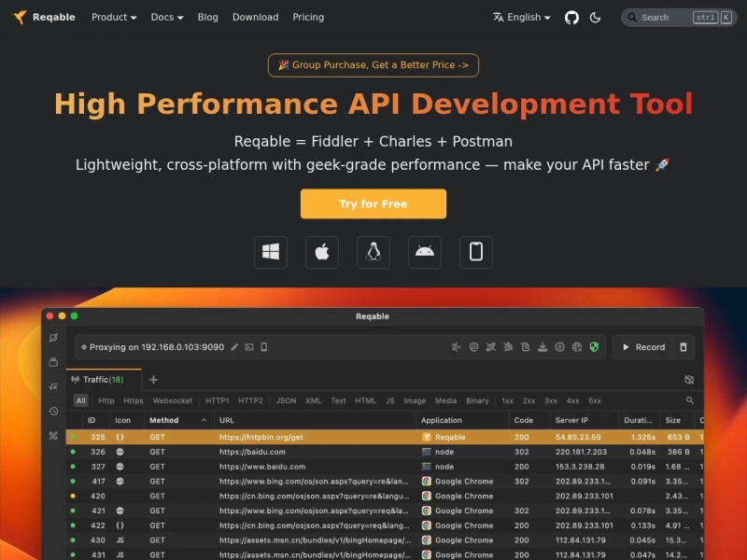The image size is (747, 560).
Task: Filter traffic by Https
Action: [134, 400]
